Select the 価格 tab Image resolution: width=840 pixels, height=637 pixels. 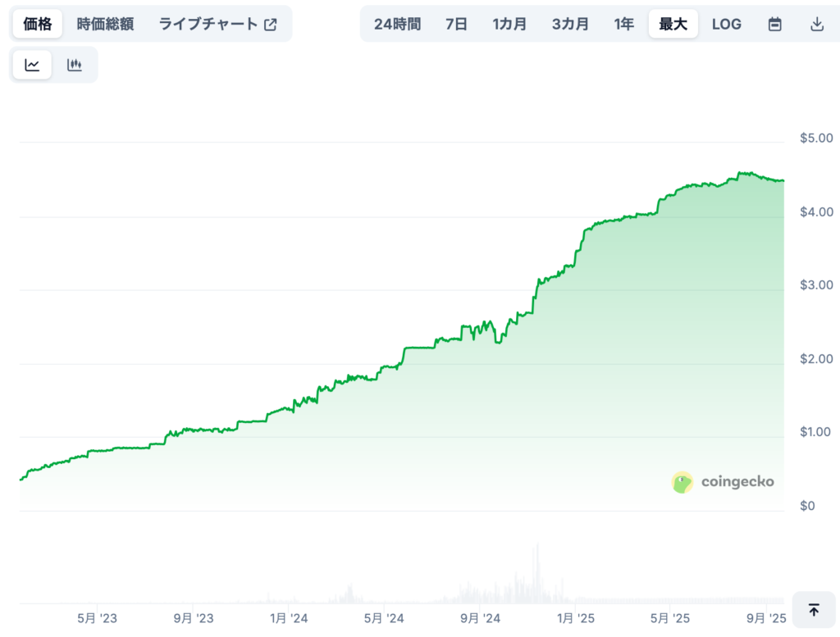(x=38, y=24)
